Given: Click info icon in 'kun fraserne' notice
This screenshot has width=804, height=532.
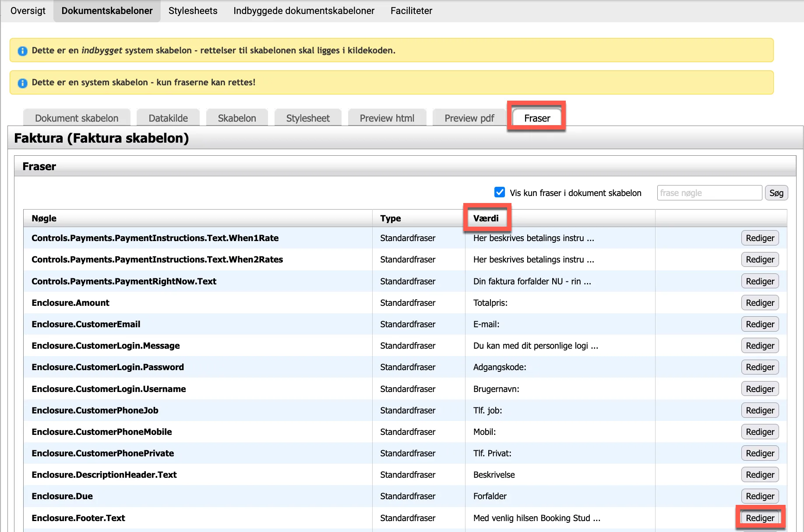Looking at the screenshot, I should [x=22, y=83].
